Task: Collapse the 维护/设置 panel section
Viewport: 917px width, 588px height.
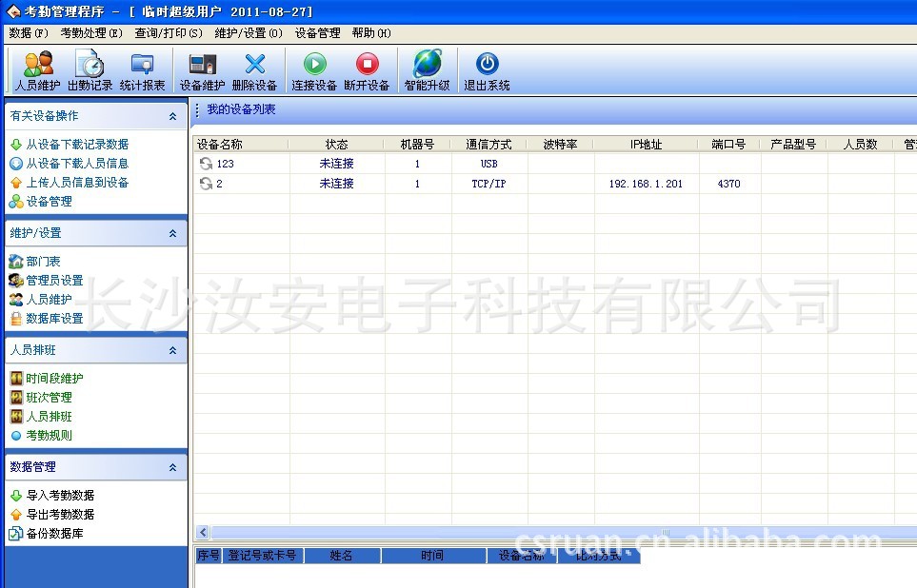Action: coord(172,233)
